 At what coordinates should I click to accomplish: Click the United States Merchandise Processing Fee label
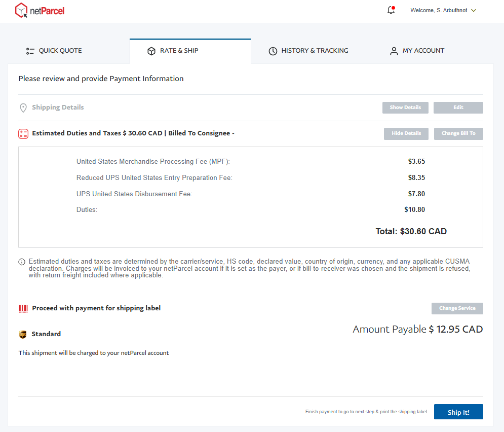click(153, 161)
